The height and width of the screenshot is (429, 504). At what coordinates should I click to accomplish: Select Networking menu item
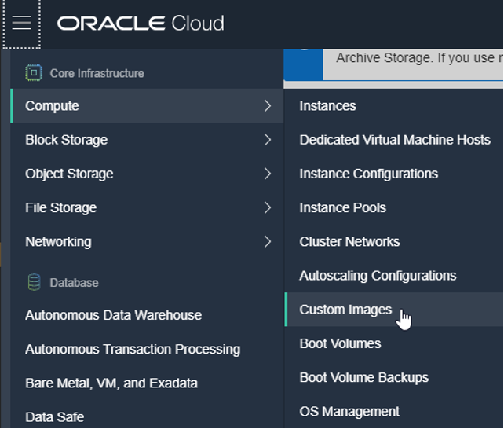point(147,241)
